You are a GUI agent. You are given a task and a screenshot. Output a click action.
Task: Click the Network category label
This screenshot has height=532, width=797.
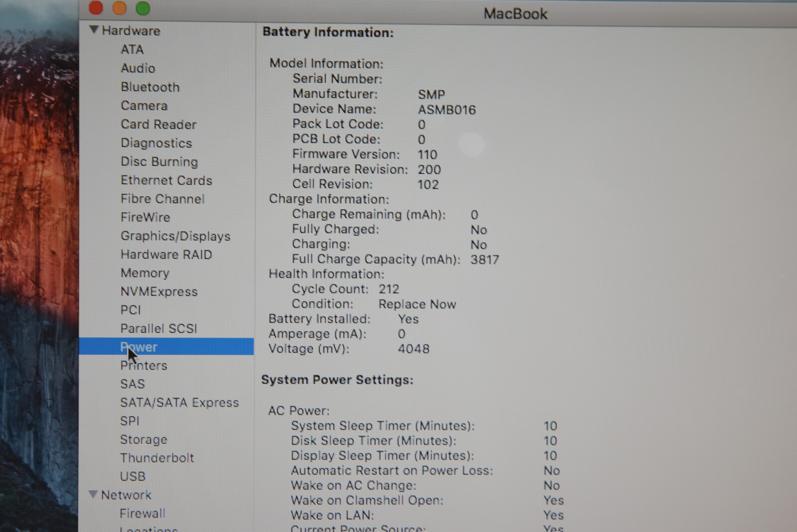[x=126, y=495]
